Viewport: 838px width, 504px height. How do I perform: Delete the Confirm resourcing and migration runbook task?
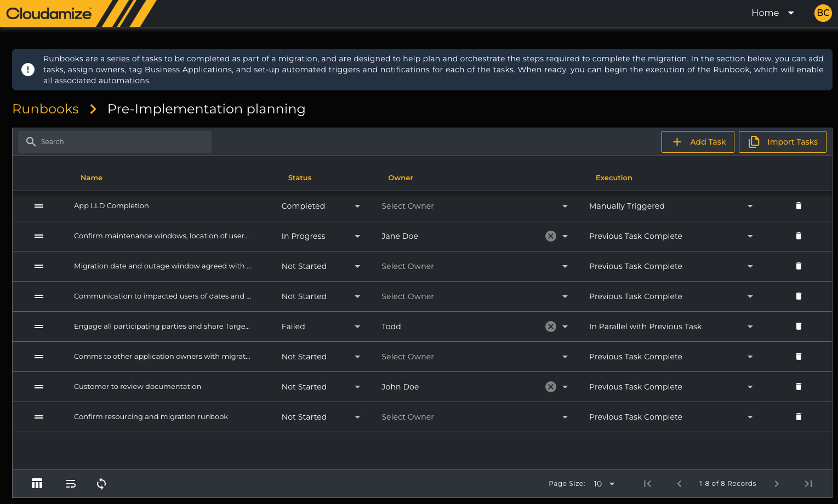(x=799, y=417)
